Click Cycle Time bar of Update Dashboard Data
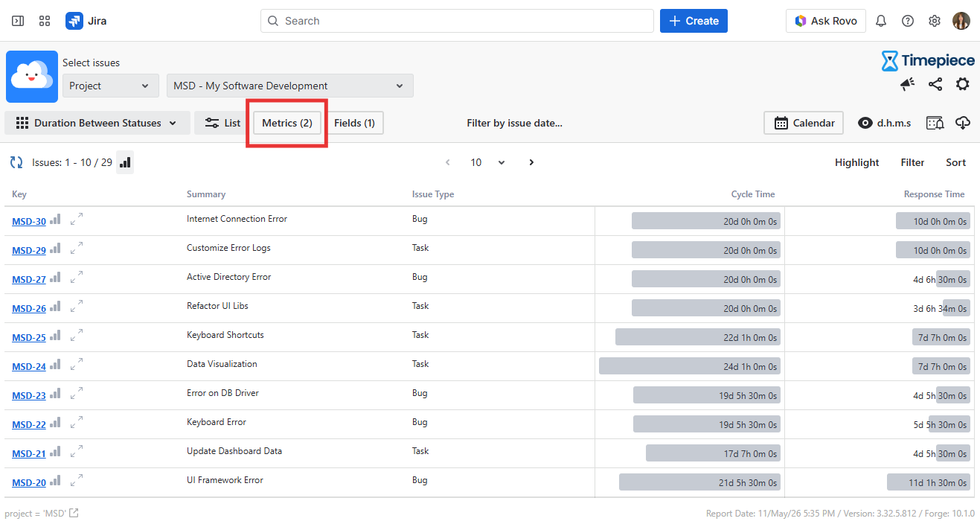Screen dimensions: 980x527 point(713,453)
